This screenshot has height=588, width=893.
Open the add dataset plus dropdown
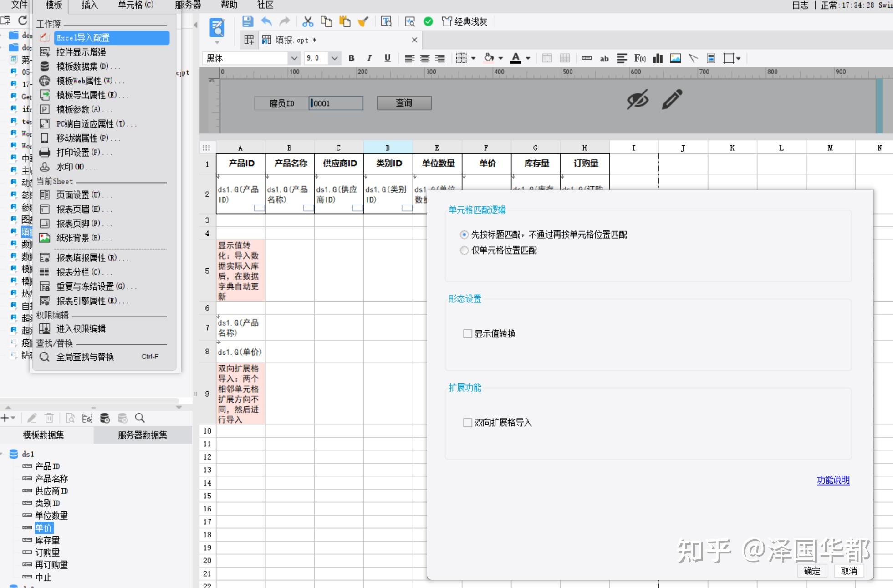tap(8, 418)
